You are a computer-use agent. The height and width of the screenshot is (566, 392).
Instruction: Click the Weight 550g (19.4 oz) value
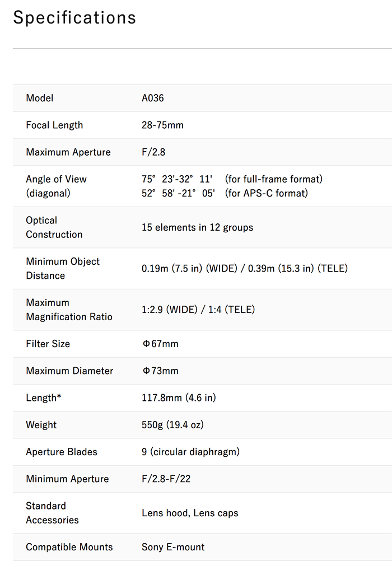[x=172, y=425]
